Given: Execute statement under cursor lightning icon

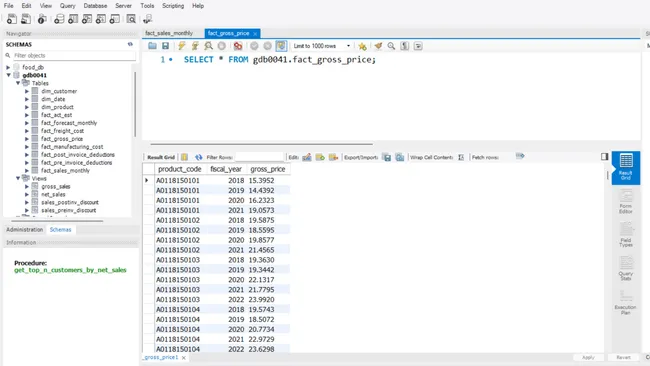Looking at the screenshot, I should (195, 46).
